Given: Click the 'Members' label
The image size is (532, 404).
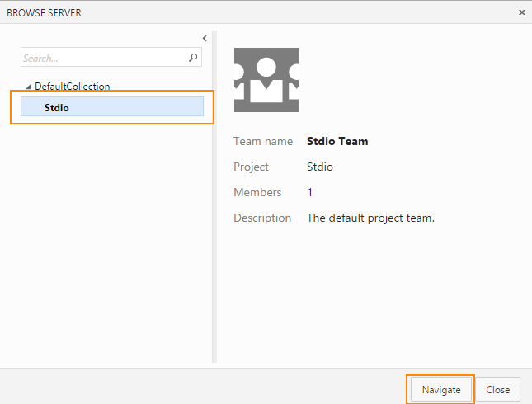Looking at the screenshot, I should [x=257, y=192].
